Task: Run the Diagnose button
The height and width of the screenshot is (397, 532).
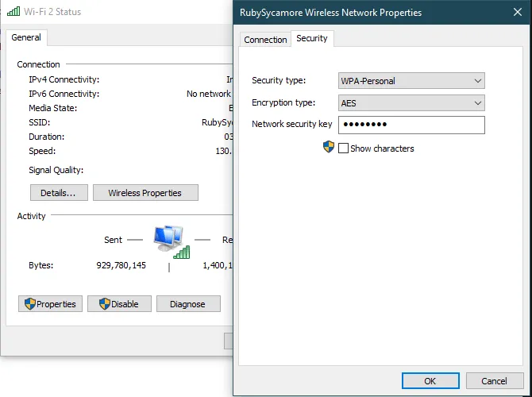Action: pyautogui.click(x=187, y=304)
